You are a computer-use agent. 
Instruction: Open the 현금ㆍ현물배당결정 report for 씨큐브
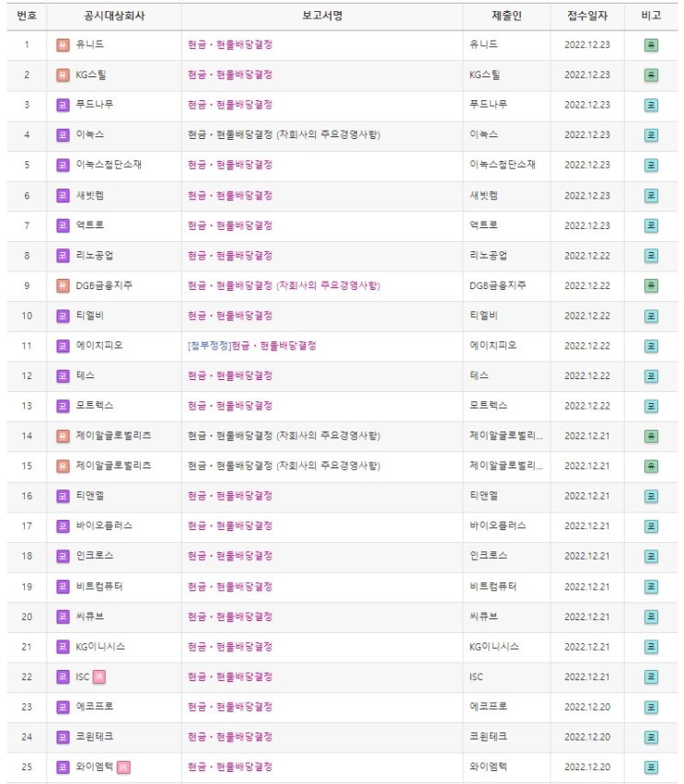click(x=230, y=617)
